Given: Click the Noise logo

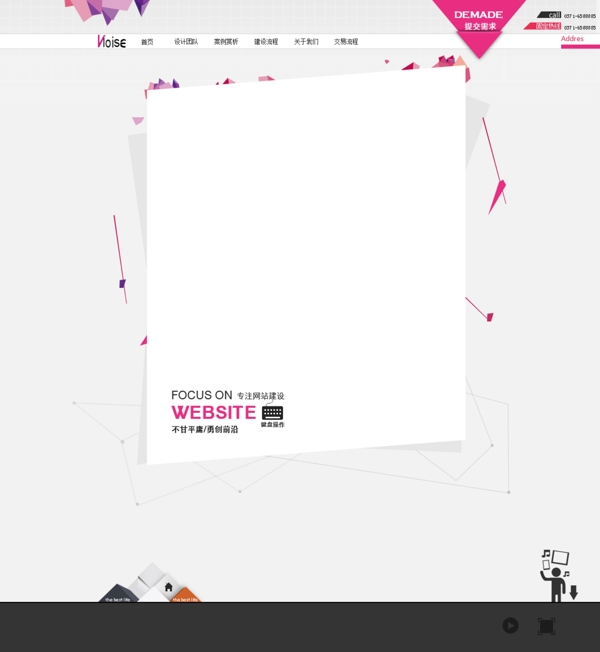Looking at the screenshot, I should [x=111, y=42].
